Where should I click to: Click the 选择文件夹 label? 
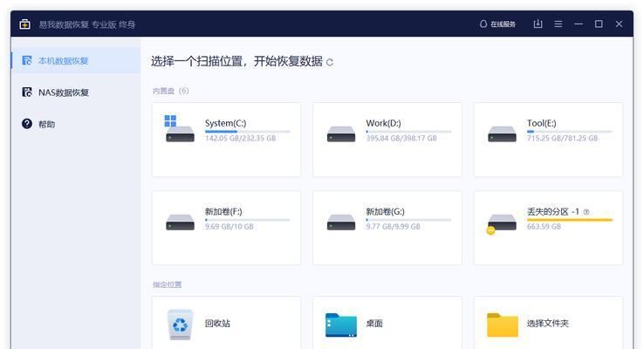(547, 323)
